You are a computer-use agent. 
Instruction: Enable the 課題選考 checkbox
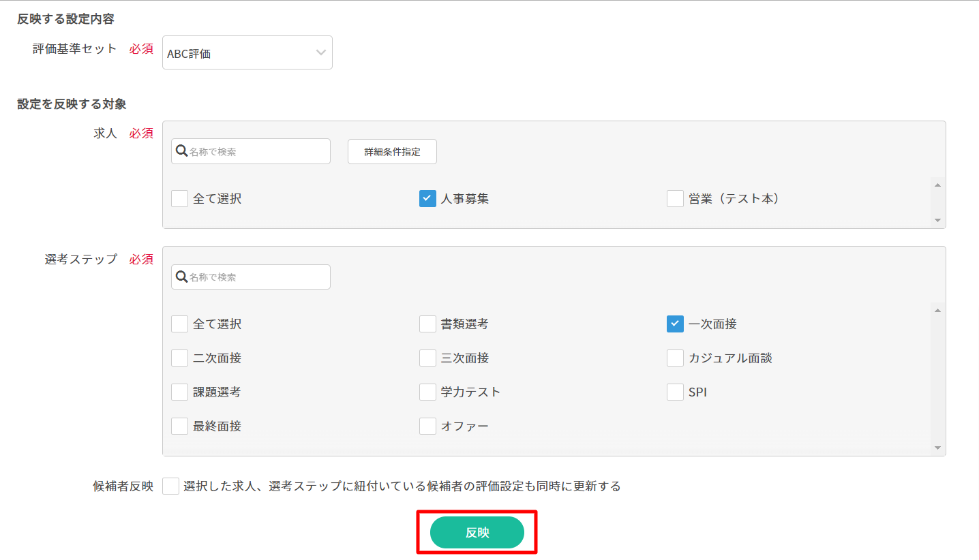pyautogui.click(x=180, y=392)
